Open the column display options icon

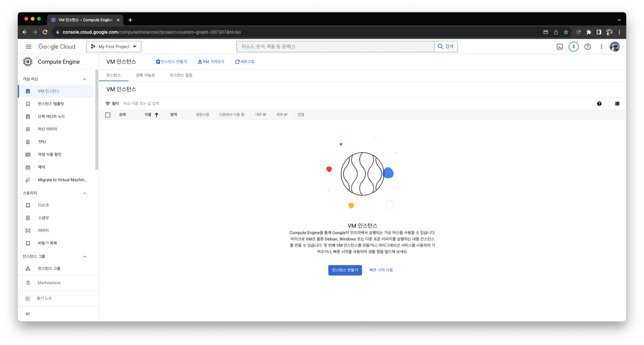[x=617, y=104]
